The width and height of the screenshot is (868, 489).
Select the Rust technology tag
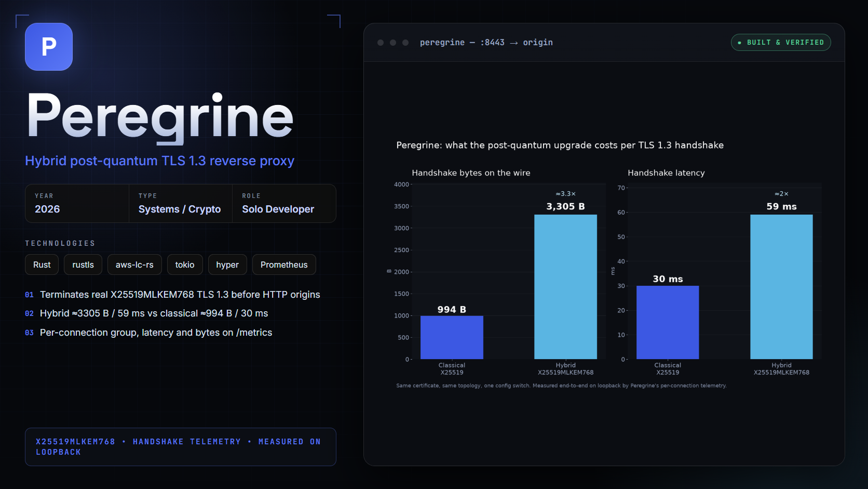coord(42,265)
